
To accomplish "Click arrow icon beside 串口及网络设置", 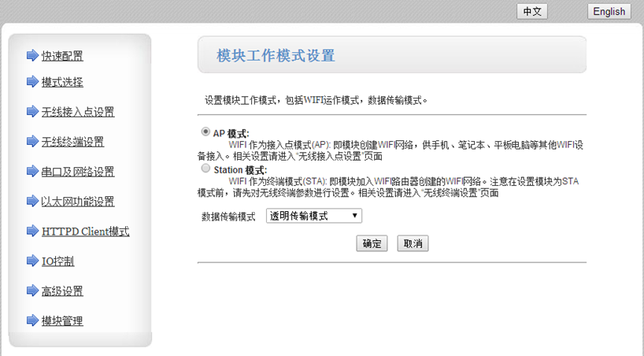I will (x=32, y=171).
